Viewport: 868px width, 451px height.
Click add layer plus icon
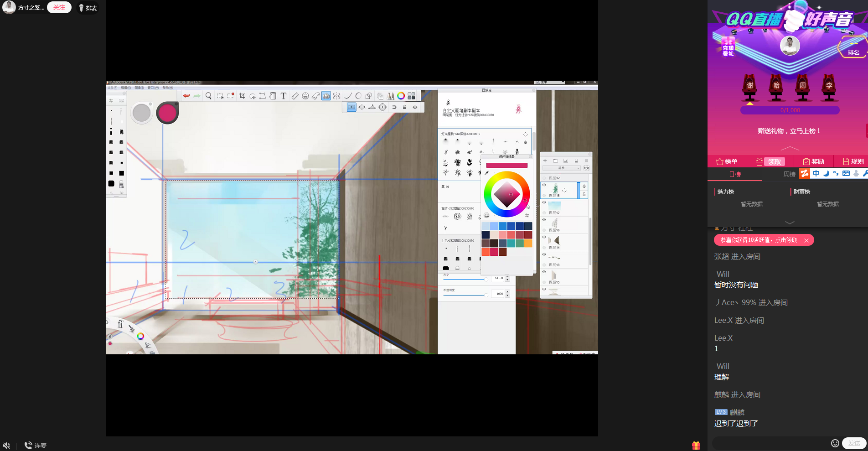click(x=545, y=161)
